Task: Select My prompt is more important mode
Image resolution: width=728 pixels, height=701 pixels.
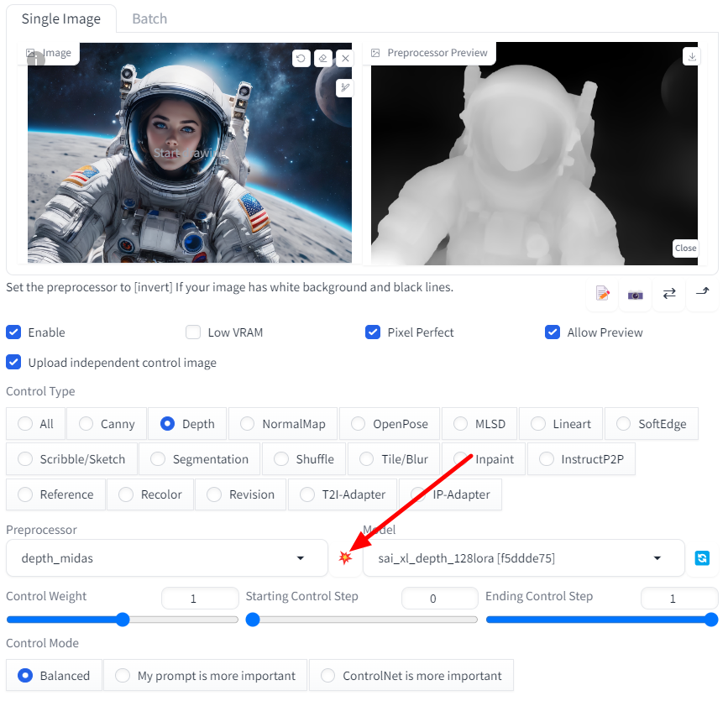Action: point(205,675)
